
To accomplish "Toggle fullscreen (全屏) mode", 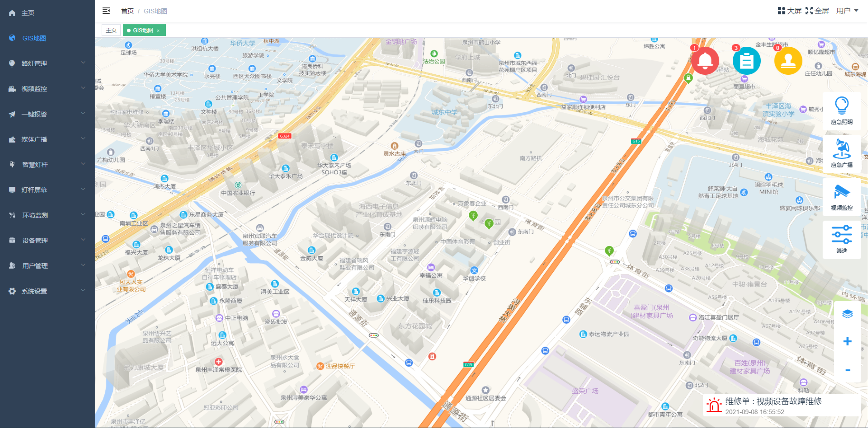I will (817, 11).
